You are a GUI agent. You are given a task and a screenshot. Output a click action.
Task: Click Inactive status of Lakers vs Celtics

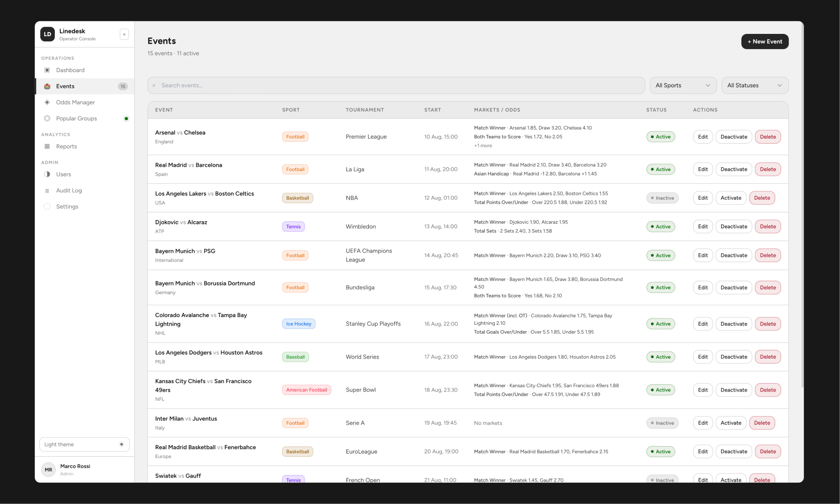(x=662, y=198)
